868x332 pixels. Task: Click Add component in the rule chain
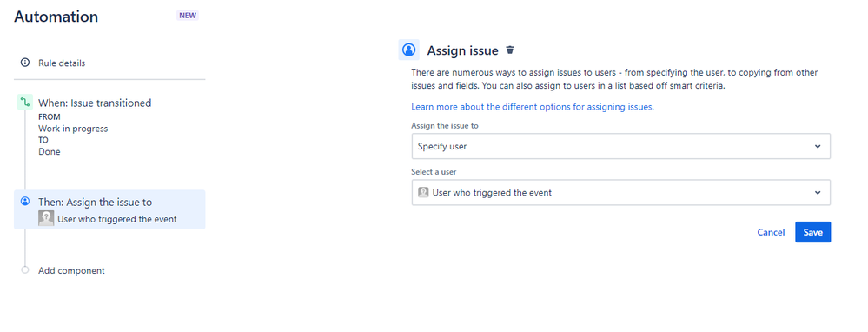tap(71, 270)
